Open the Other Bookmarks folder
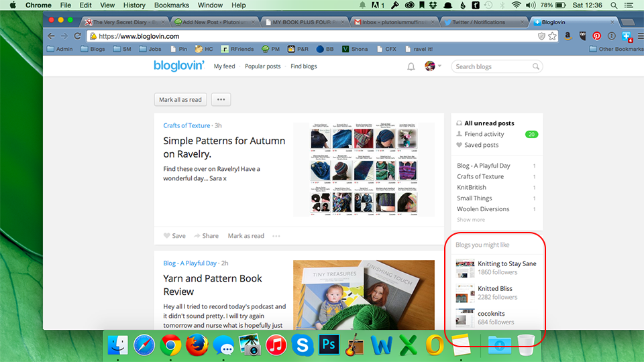Image resolution: width=644 pixels, height=362 pixels. pos(616,49)
